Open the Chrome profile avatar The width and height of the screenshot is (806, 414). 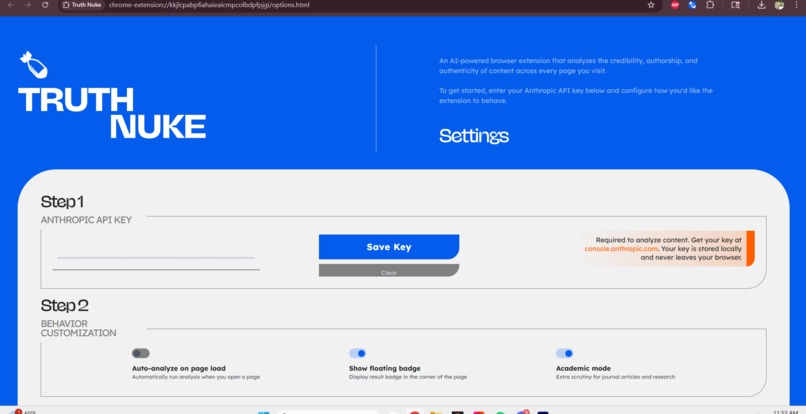[779, 5]
